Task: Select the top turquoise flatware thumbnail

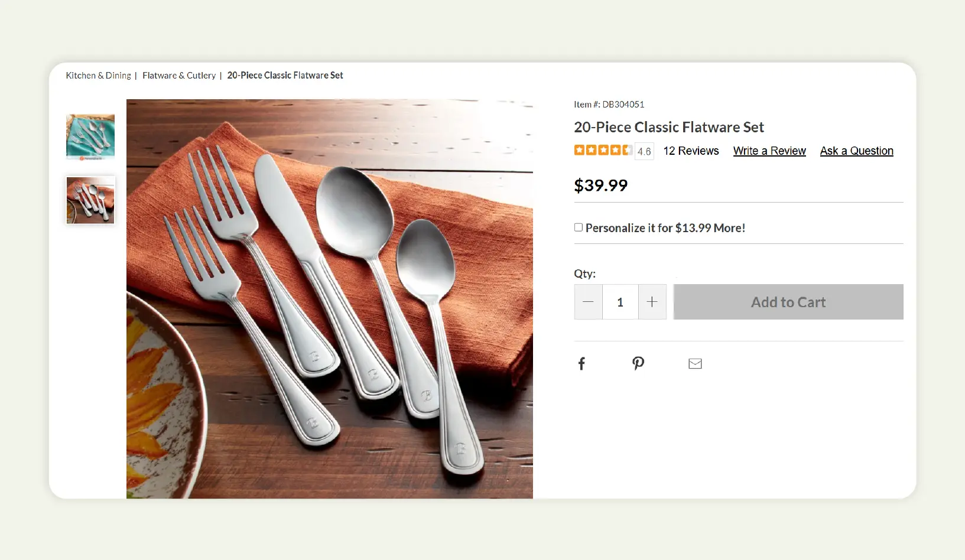Action: [90, 136]
